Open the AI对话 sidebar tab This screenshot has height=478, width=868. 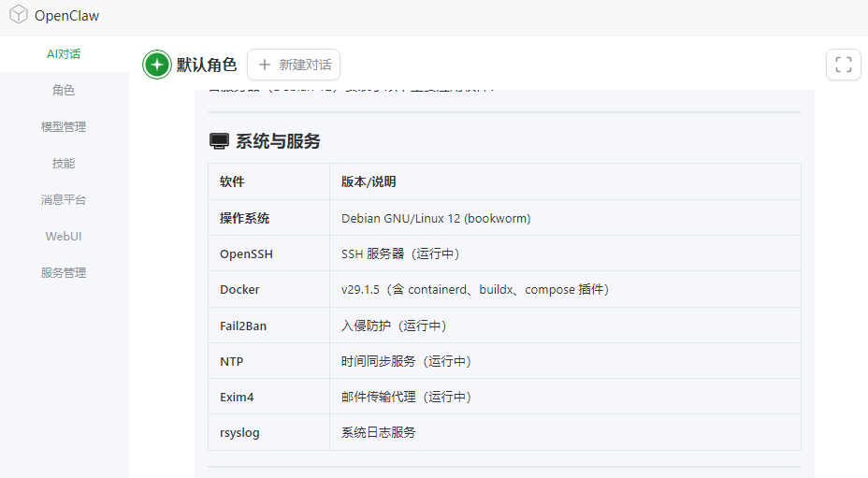click(x=64, y=53)
